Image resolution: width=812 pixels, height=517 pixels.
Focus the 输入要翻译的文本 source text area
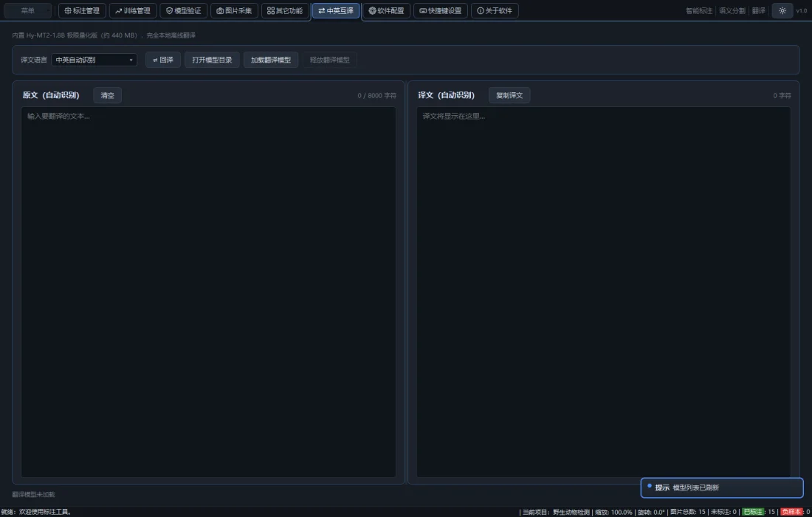coord(209,292)
